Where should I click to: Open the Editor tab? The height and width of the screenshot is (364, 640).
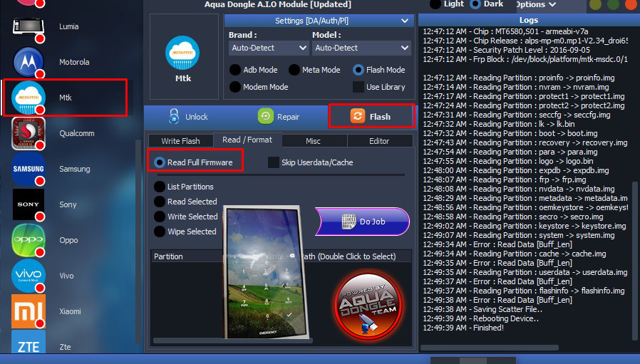(x=379, y=141)
